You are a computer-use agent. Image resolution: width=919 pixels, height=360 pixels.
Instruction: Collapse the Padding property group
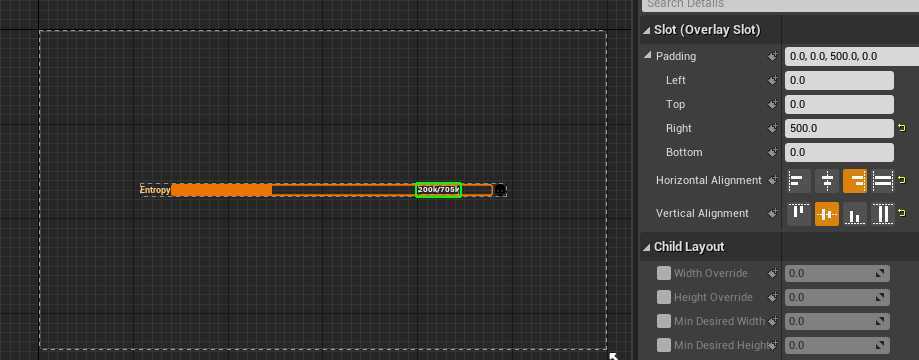pos(648,56)
